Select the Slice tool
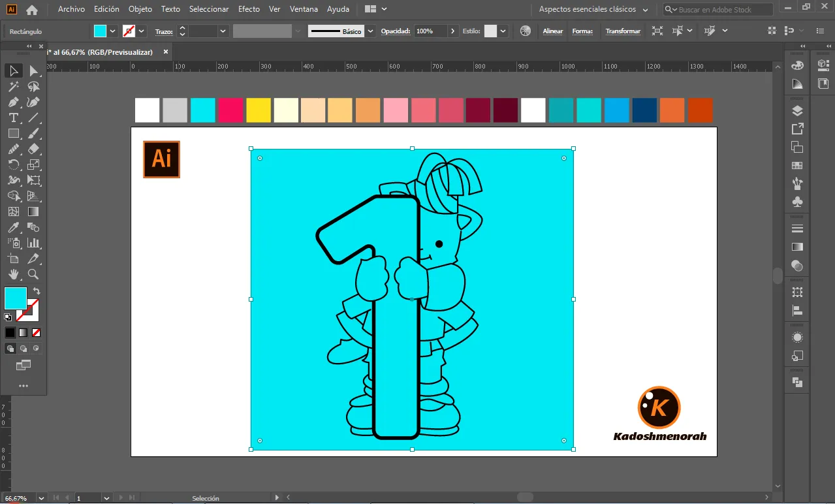Screen dimensions: 835x504 pos(33,259)
